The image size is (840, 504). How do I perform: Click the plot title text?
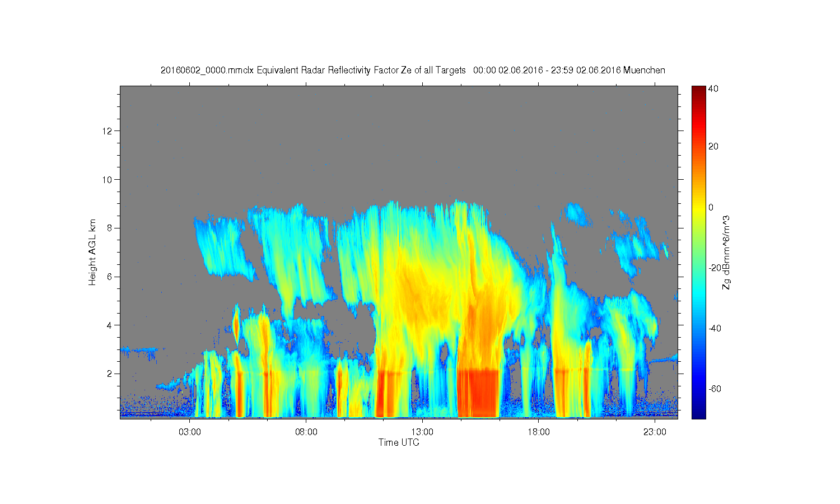[413, 70]
